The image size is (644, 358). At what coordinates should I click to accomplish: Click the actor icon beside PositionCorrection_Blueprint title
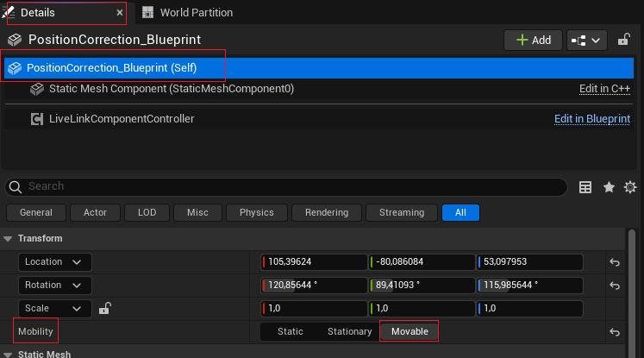(x=15, y=40)
